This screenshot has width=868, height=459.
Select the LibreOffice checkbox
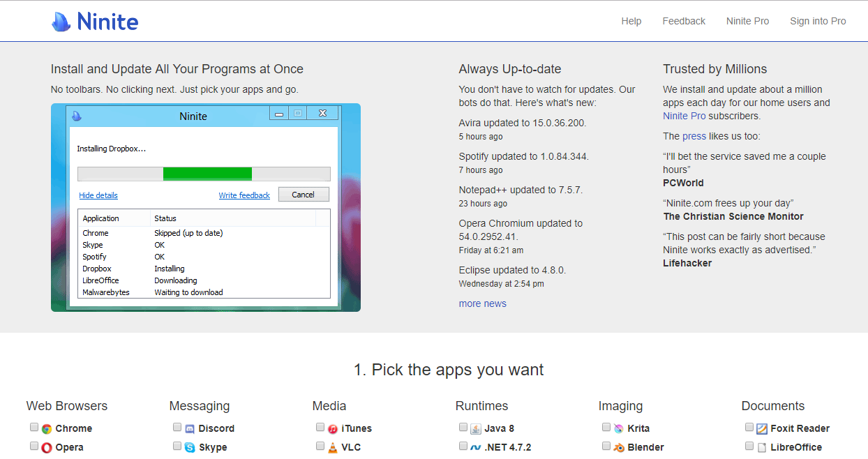tap(749, 446)
